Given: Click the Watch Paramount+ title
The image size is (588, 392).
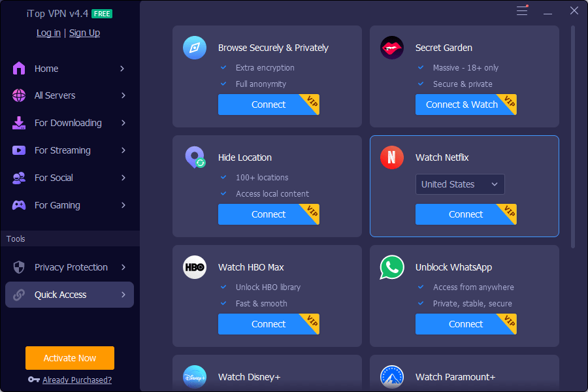Looking at the screenshot, I should (455, 377).
